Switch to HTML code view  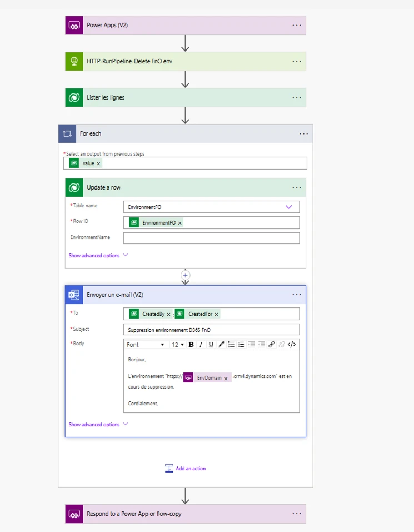[x=292, y=345]
